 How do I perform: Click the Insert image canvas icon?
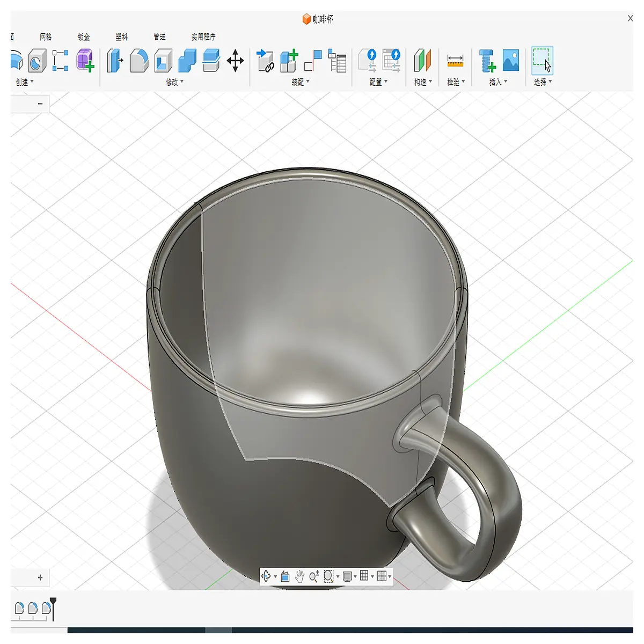pyautogui.click(x=511, y=61)
